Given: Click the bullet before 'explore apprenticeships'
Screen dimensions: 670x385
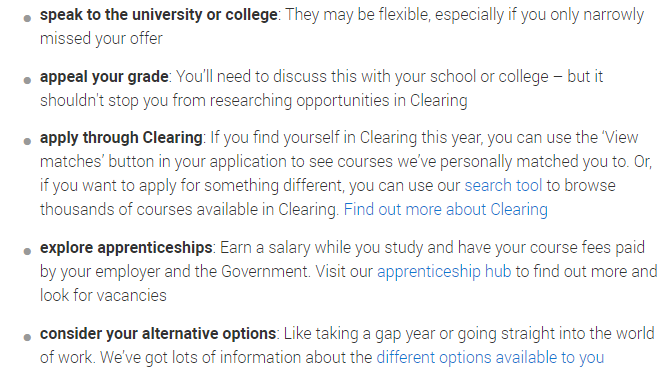Looking at the screenshot, I should pyautogui.click(x=27, y=251).
